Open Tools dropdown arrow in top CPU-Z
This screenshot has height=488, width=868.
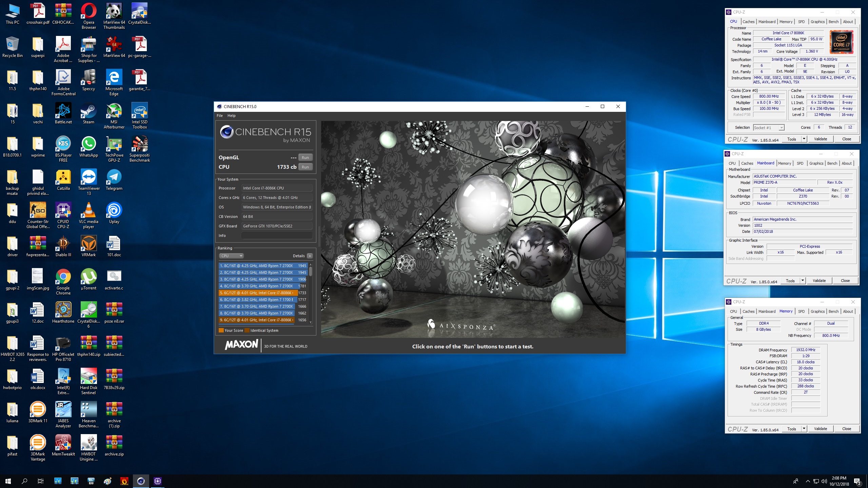click(804, 139)
